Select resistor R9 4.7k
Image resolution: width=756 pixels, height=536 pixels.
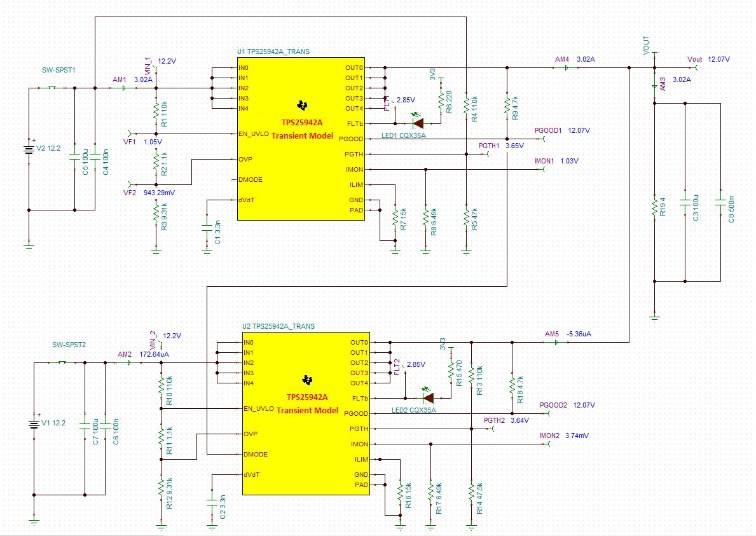tap(507, 106)
